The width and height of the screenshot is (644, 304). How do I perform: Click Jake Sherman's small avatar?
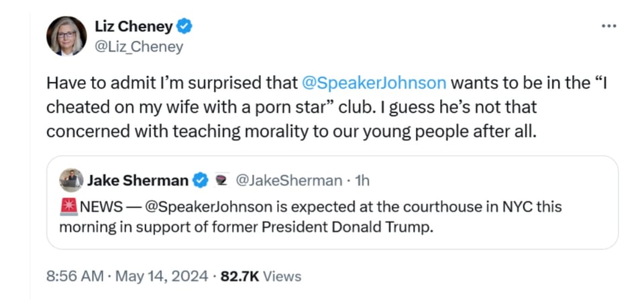(x=70, y=180)
